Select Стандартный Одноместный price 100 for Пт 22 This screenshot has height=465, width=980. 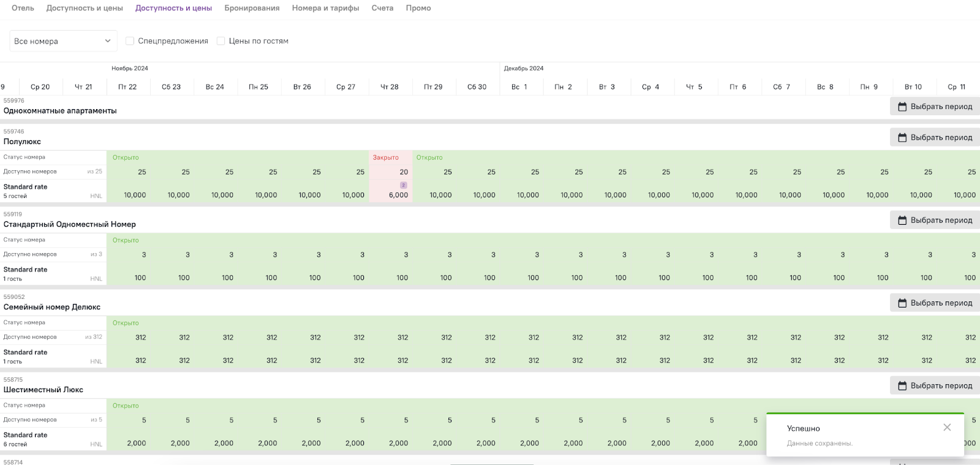pos(140,278)
